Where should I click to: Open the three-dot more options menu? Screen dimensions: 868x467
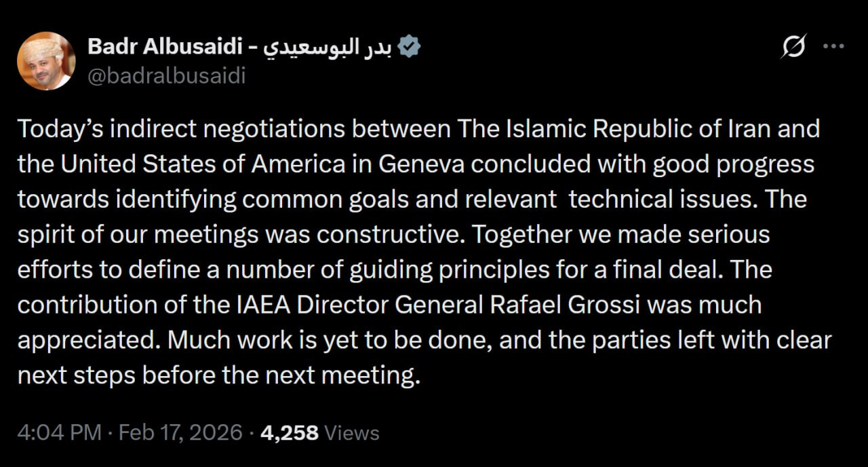click(833, 47)
